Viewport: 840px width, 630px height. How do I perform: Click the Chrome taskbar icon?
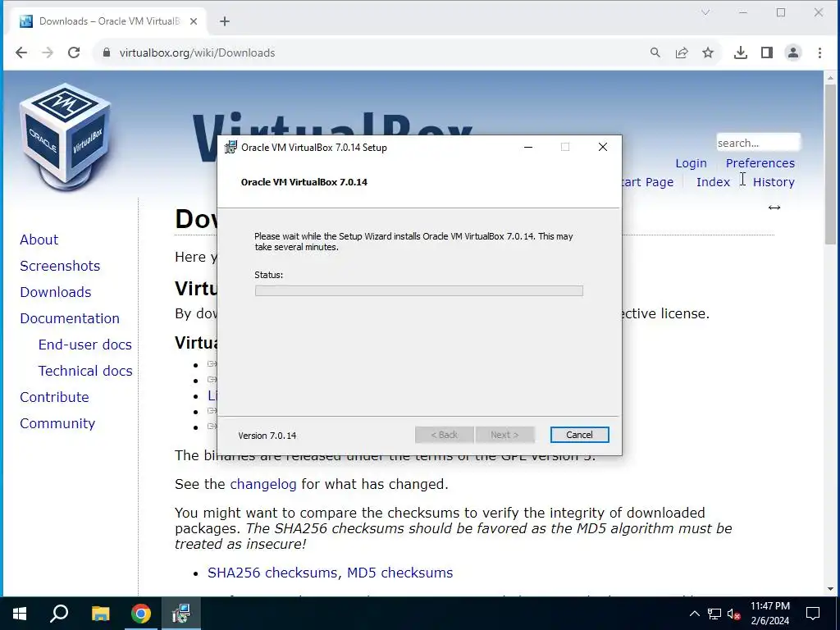141,614
